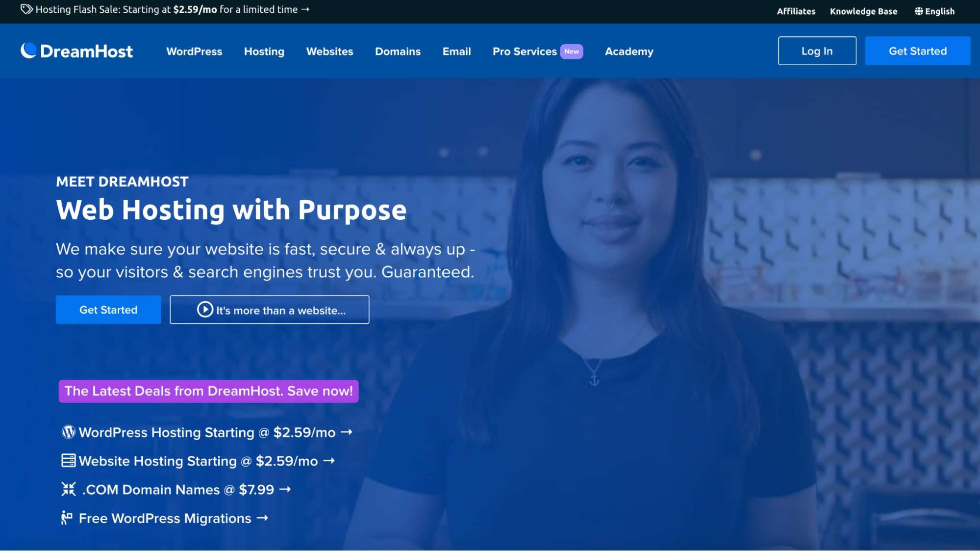
Task: Open the Hosting menu
Action: 264,52
